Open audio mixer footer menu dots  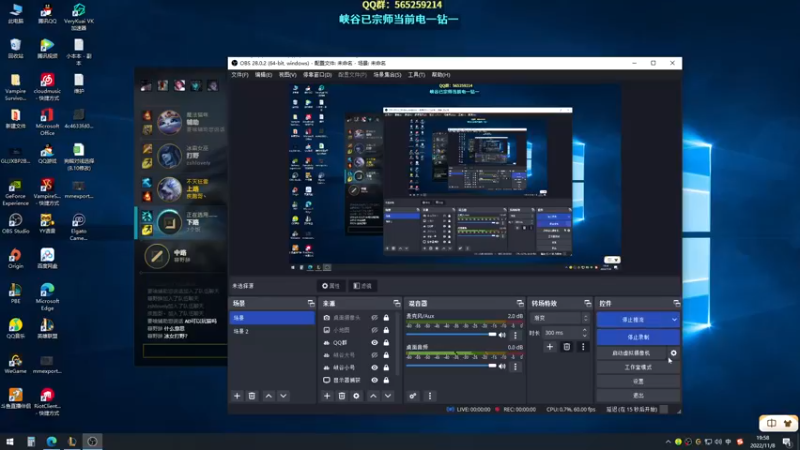point(430,396)
